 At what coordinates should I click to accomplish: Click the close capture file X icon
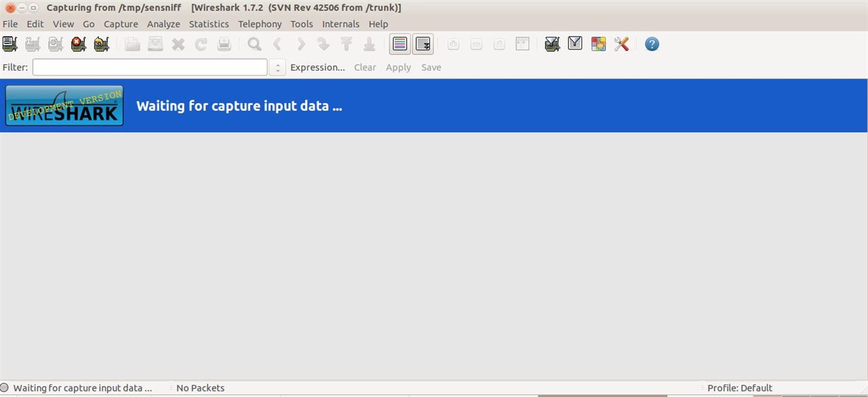pyautogui.click(x=179, y=44)
